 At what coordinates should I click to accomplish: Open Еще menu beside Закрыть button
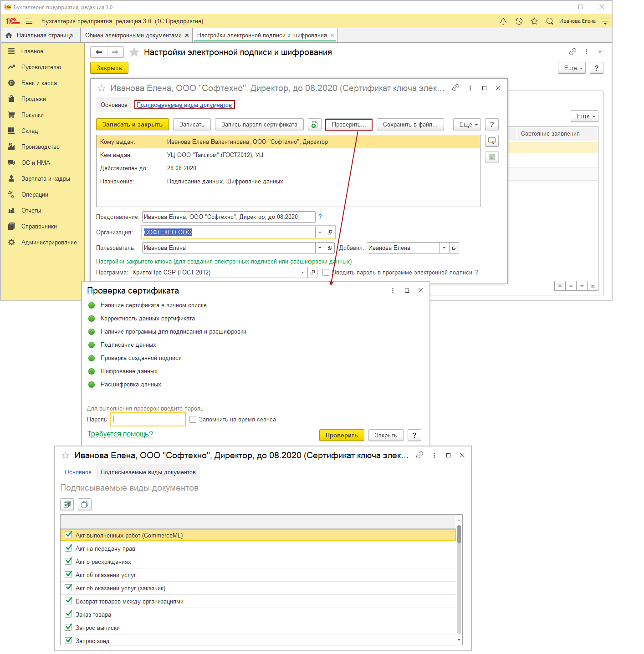[572, 68]
